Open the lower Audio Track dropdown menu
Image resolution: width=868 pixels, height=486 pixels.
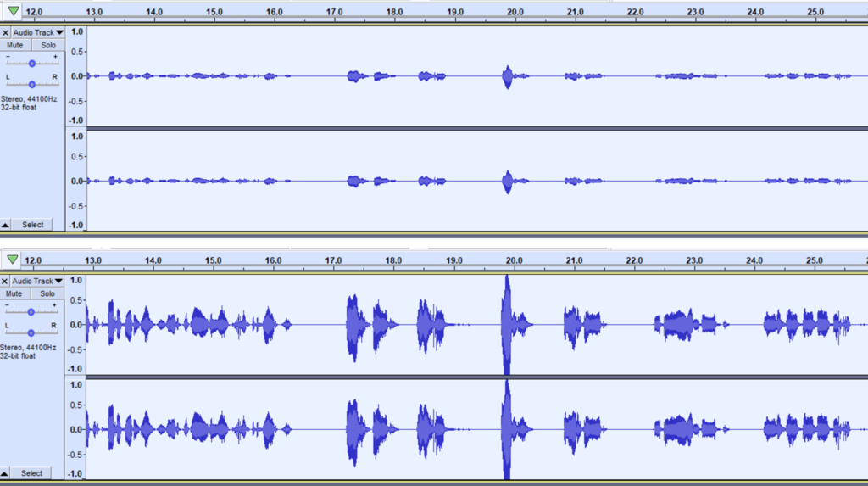pos(36,281)
